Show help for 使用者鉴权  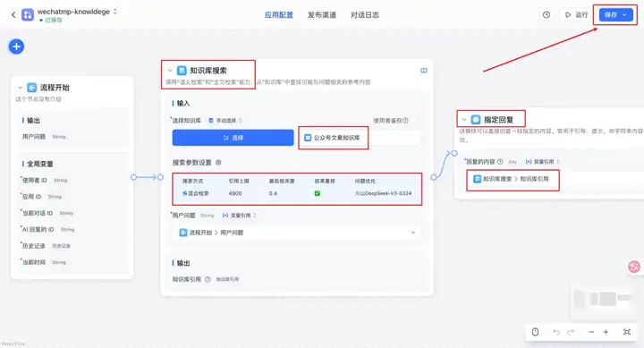click(406, 121)
